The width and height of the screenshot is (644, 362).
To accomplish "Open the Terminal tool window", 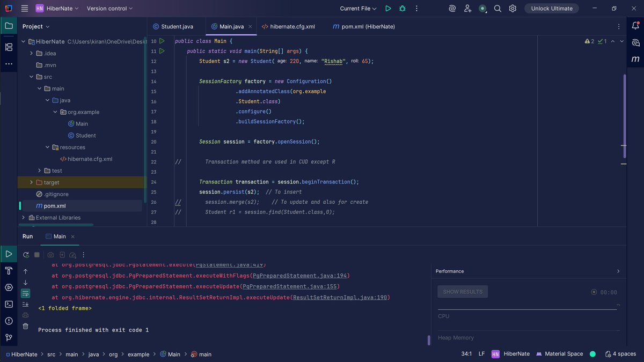I will (9, 304).
